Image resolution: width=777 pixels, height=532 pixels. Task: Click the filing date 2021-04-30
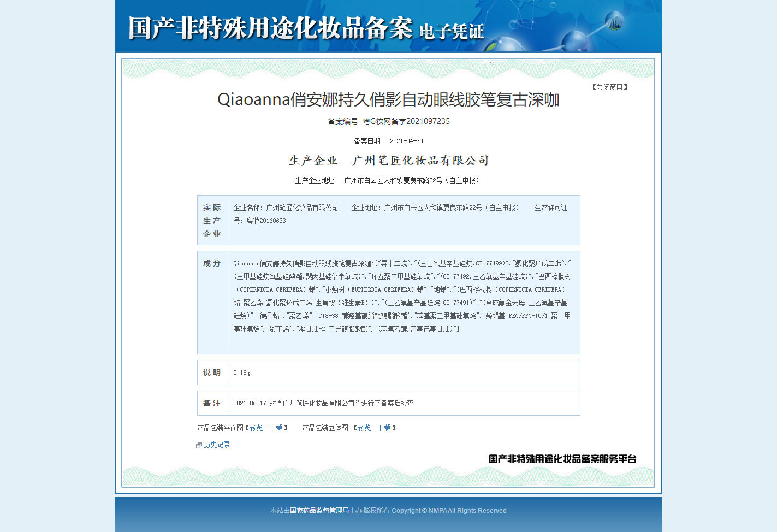406,141
